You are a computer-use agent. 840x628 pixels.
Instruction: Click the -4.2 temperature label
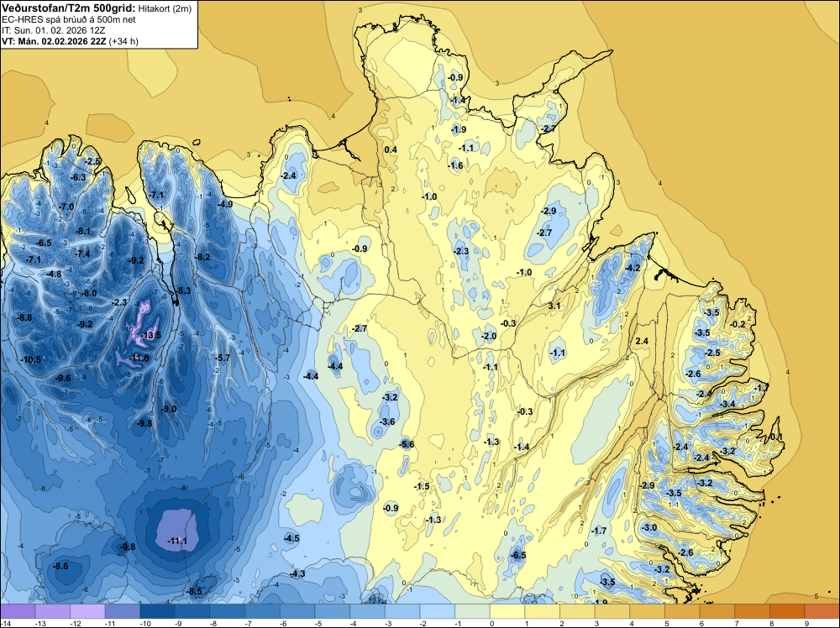[x=633, y=268]
